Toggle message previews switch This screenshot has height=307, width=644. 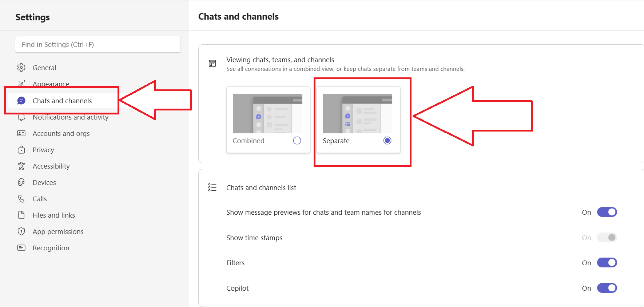tap(607, 212)
